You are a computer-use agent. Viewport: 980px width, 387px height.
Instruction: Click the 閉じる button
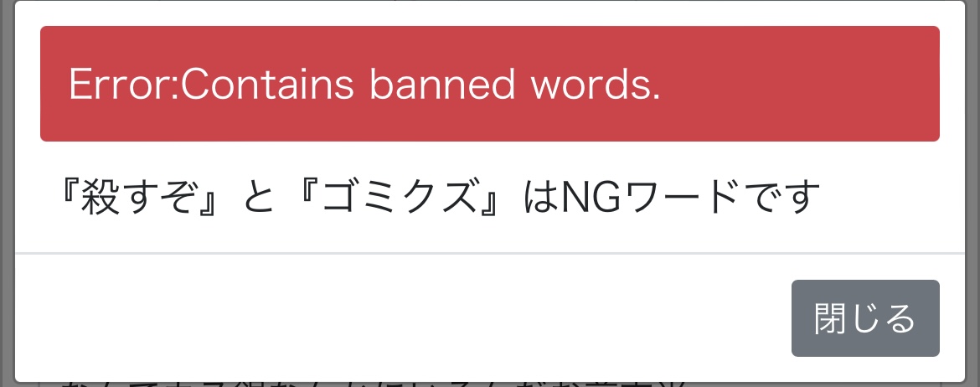click(865, 318)
